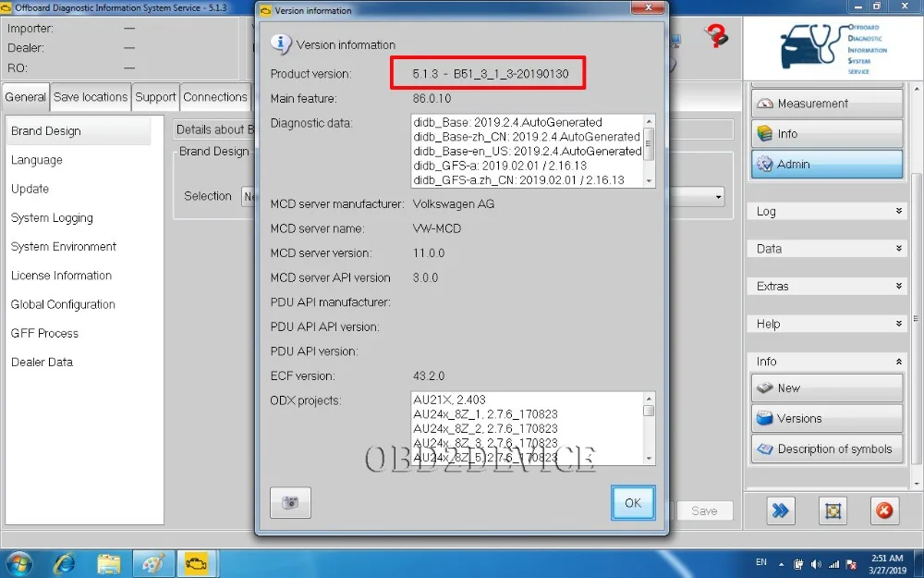Screen dimensions: 924x578
Task: Open the Info mode button
Action: (x=827, y=134)
